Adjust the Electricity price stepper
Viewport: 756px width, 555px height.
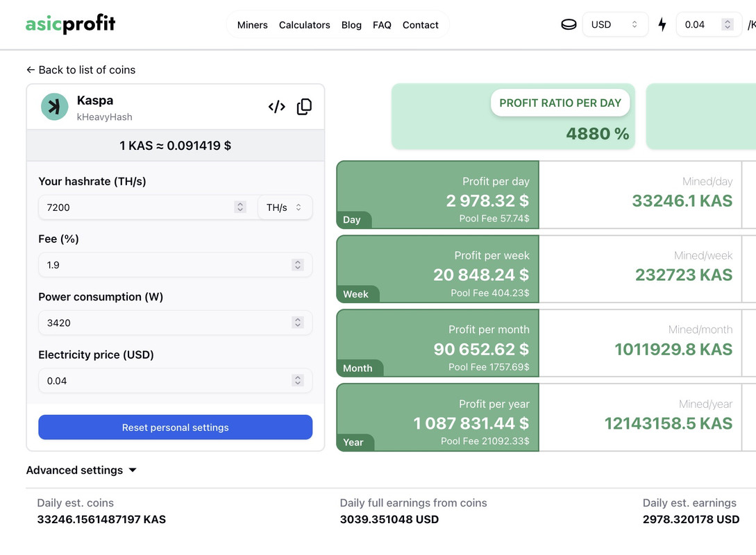[298, 381]
